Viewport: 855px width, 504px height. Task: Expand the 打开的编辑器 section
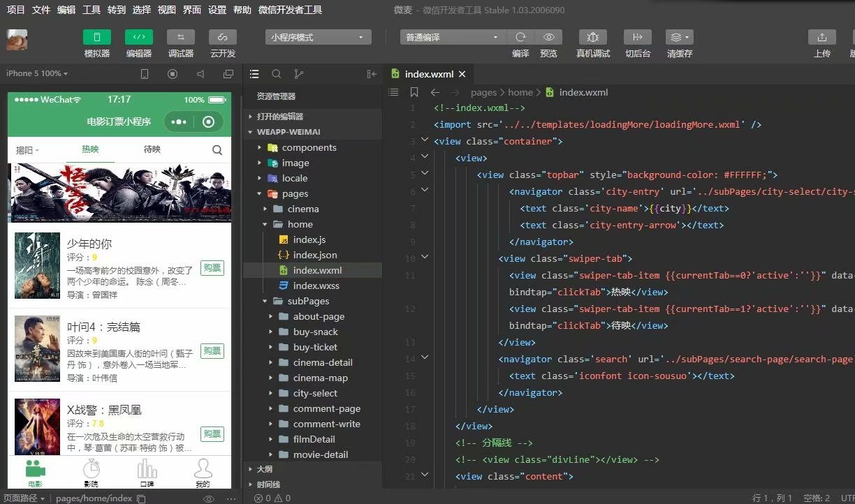pyautogui.click(x=312, y=117)
